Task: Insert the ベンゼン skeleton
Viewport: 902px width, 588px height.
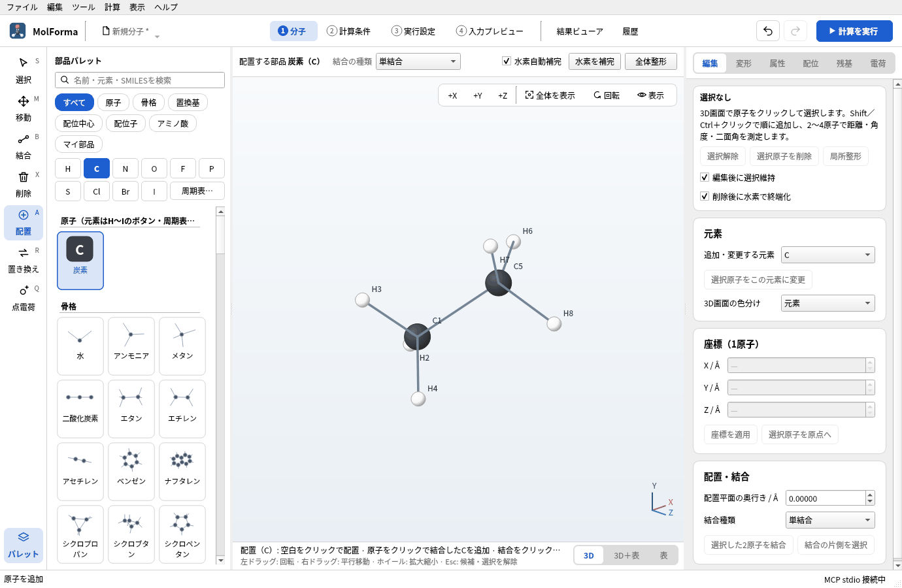Action: click(x=131, y=470)
